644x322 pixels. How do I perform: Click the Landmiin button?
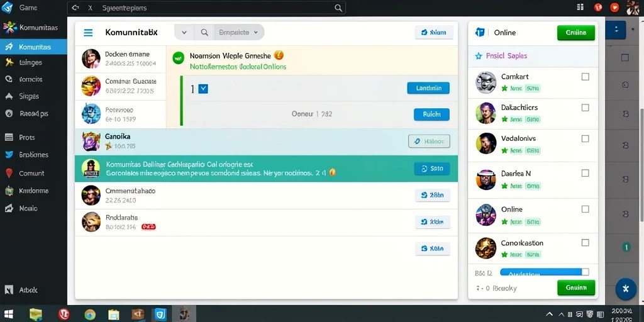(x=428, y=88)
